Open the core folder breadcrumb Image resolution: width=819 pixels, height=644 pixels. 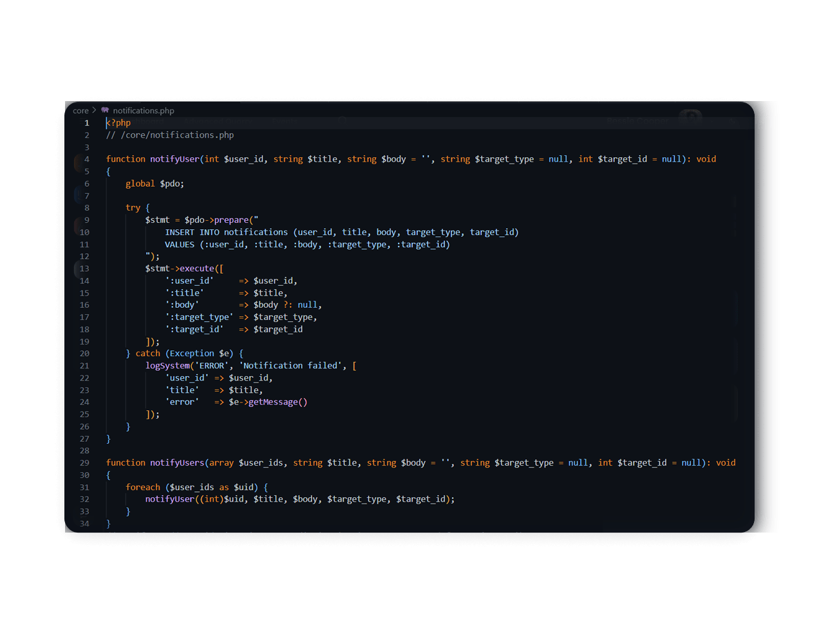(x=80, y=111)
